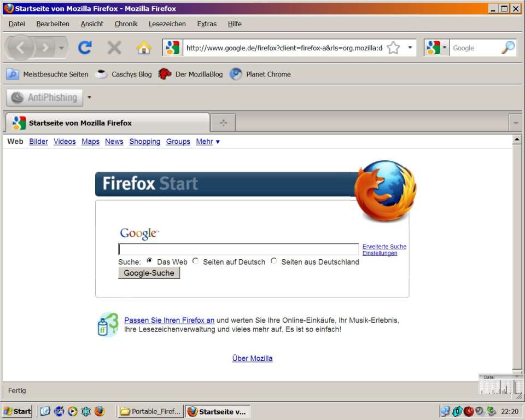Open the Bearbeiten menu
The image size is (525, 420).
tap(52, 24)
